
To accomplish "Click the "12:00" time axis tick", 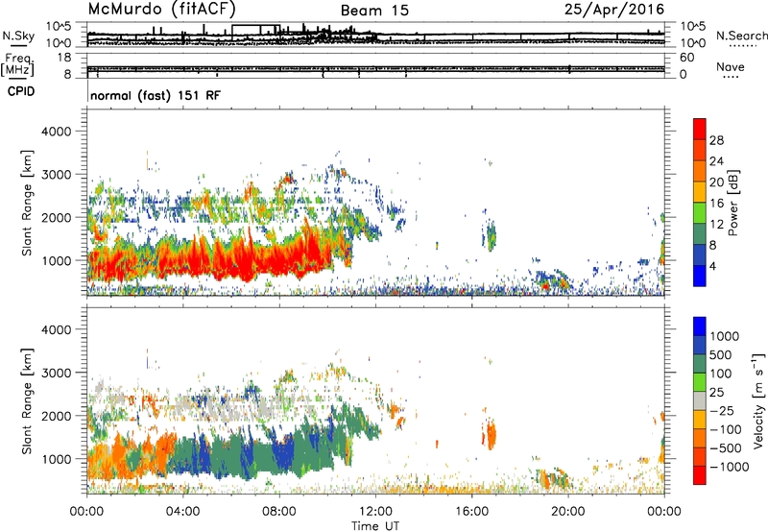I will point(375,512).
